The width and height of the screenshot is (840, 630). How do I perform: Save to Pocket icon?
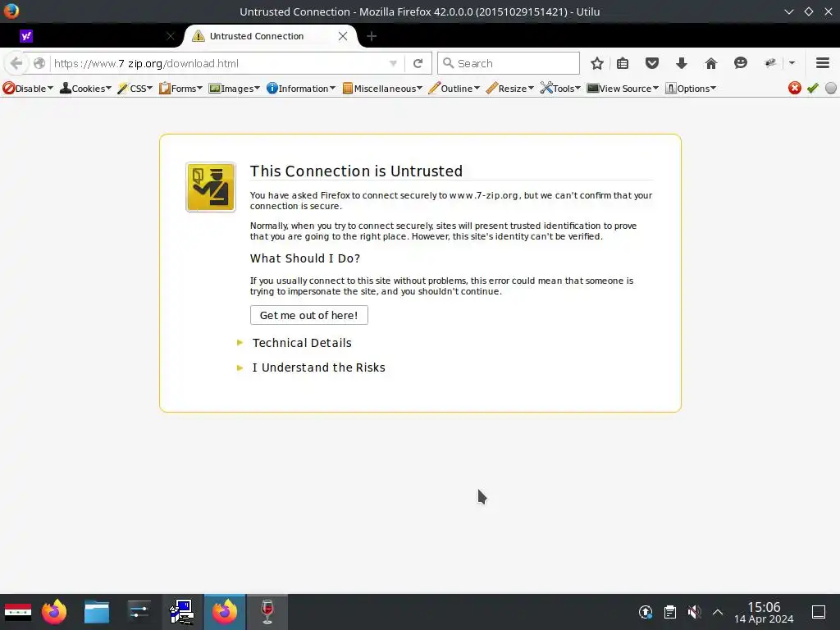coord(652,63)
